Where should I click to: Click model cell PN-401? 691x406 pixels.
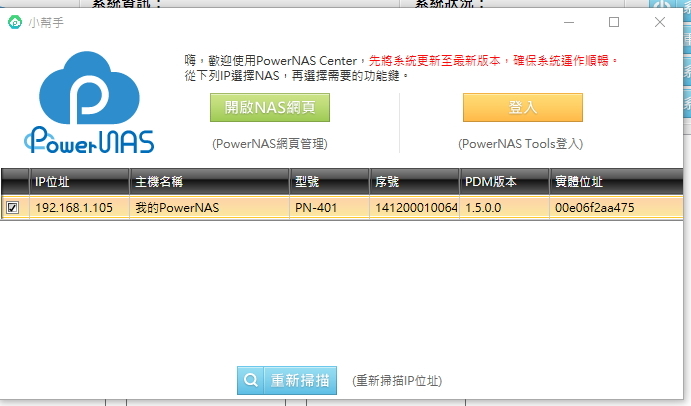click(x=329, y=208)
